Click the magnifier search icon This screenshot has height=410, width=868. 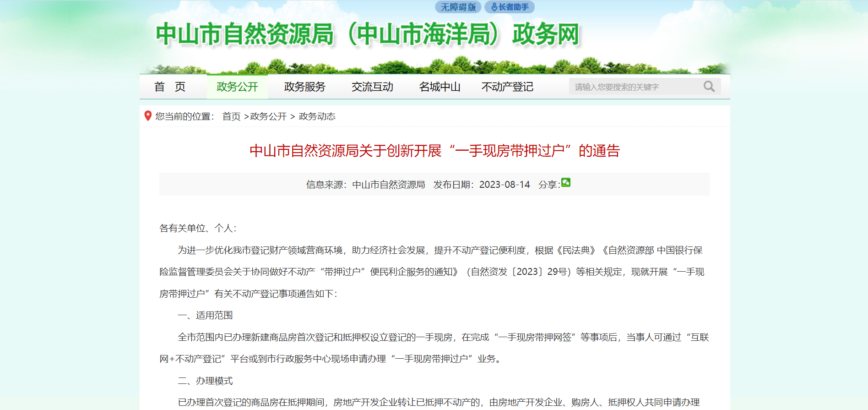(709, 87)
